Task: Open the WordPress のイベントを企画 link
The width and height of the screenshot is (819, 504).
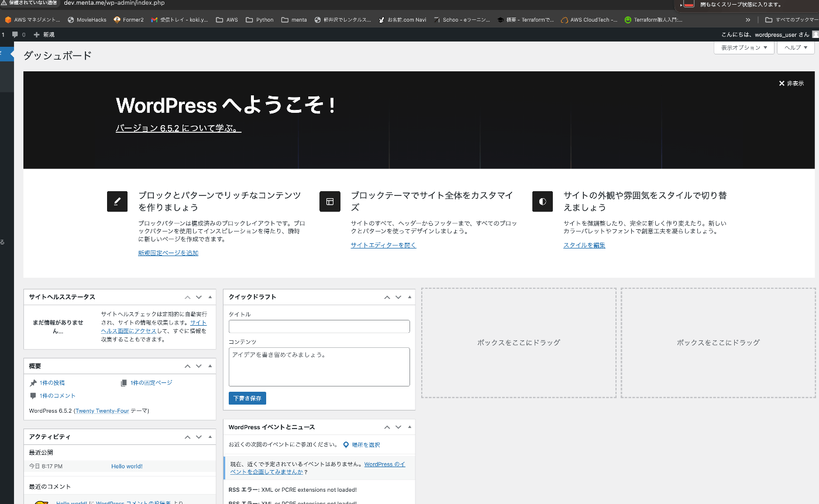Action: pos(317,468)
